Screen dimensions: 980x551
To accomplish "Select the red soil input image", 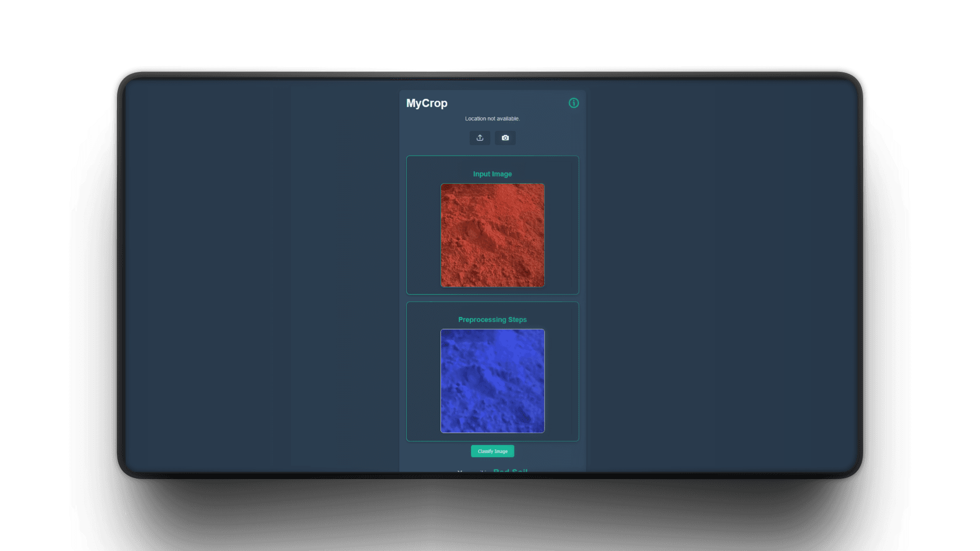I will click(x=493, y=235).
